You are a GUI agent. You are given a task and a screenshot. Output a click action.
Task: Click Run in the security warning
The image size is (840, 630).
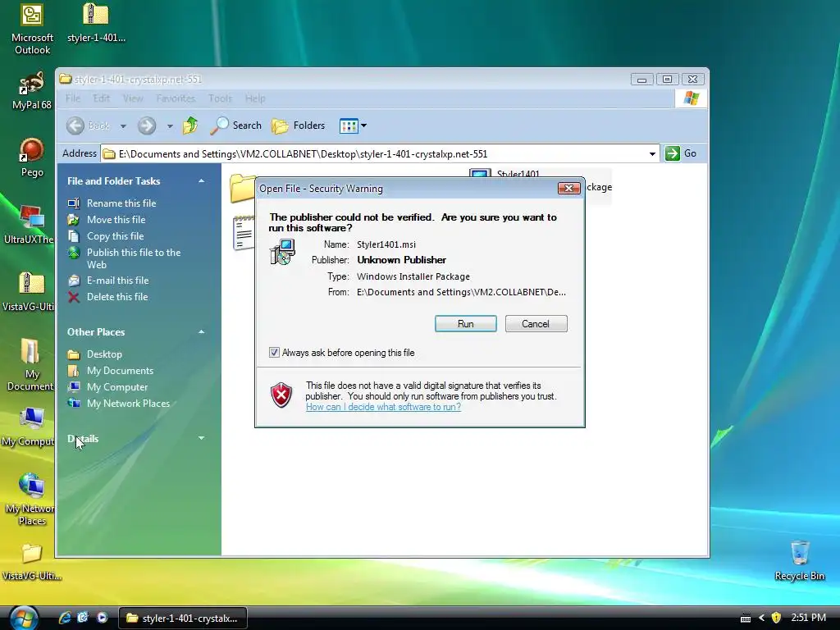point(466,323)
